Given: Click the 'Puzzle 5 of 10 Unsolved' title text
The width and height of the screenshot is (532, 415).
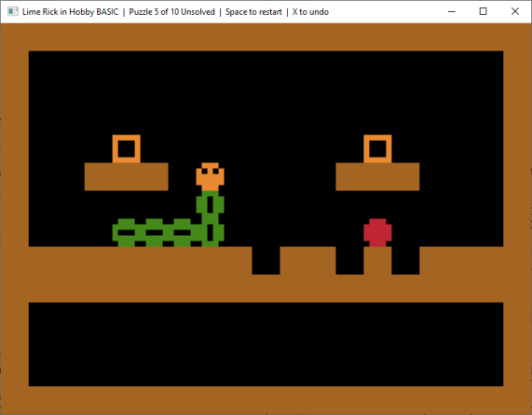Looking at the screenshot, I should pyautogui.click(x=171, y=12).
